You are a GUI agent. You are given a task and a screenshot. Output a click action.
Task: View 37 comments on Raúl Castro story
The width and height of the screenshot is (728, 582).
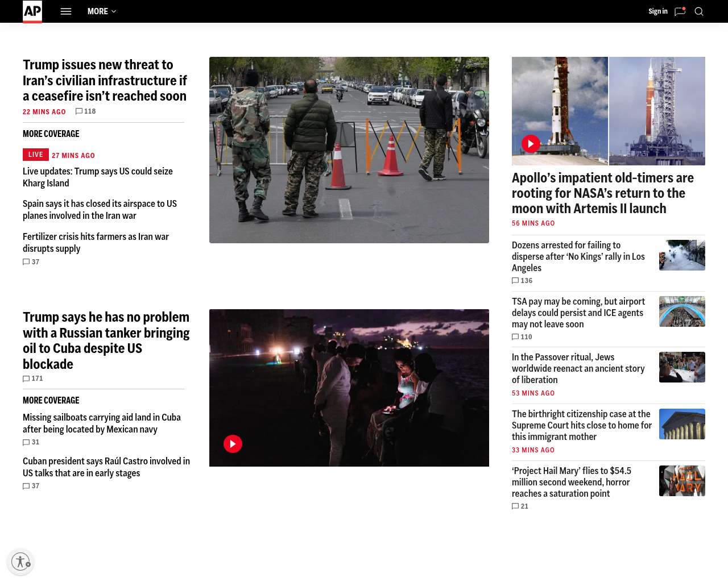pyautogui.click(x=31, y=486)
